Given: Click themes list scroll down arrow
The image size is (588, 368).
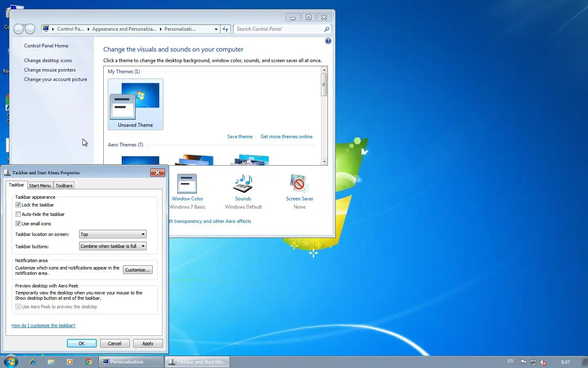Looking at the screenshot, I should click(x=324, y=162).
